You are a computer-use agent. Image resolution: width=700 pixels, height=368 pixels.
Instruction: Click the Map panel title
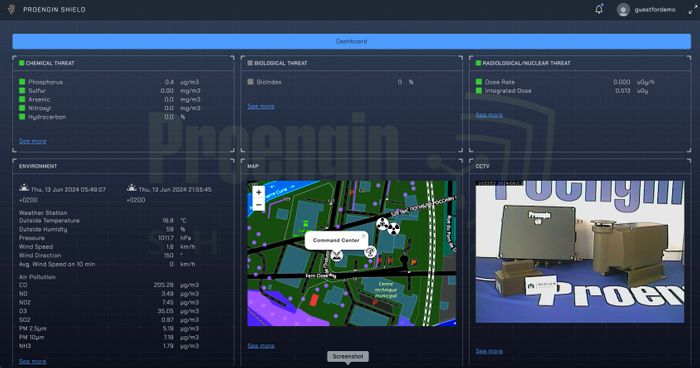pos(253,166)
